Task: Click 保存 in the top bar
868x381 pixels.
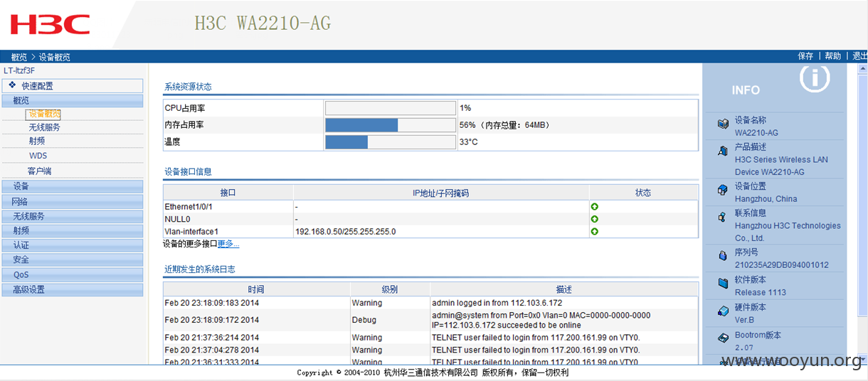Action: tap(805, 56)
